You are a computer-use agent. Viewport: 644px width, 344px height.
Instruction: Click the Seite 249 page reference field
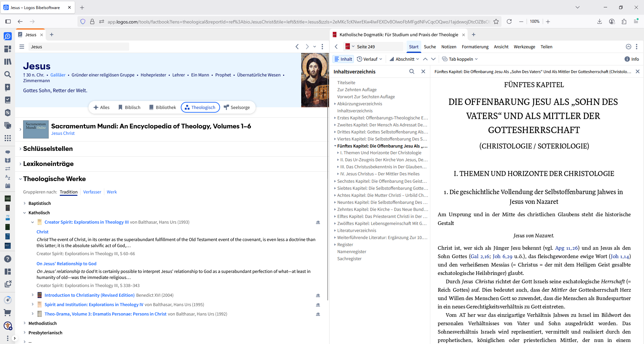point(379,47)
